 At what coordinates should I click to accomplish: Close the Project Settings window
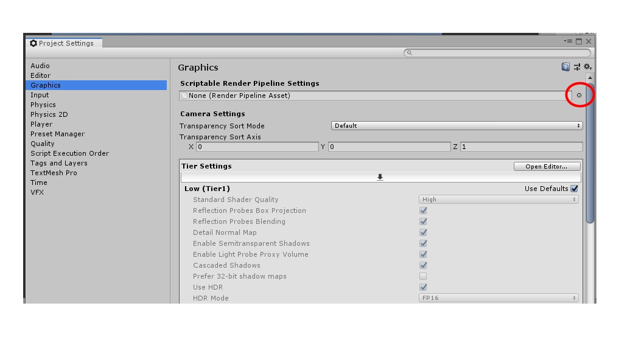click(589, 41)
